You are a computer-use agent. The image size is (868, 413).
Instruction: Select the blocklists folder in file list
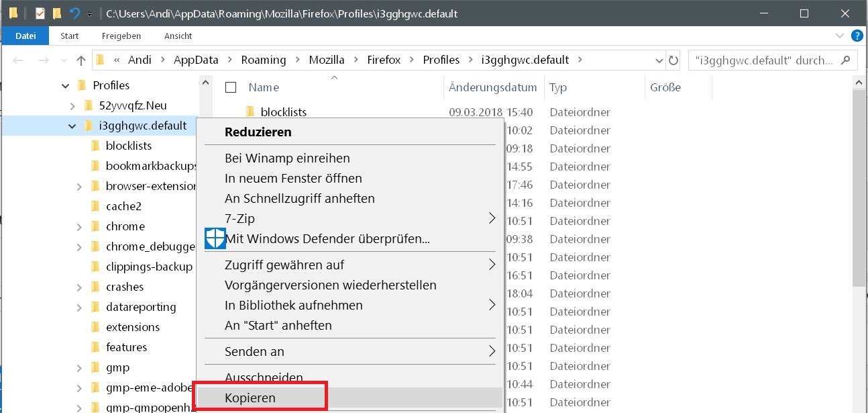(284, 112)
